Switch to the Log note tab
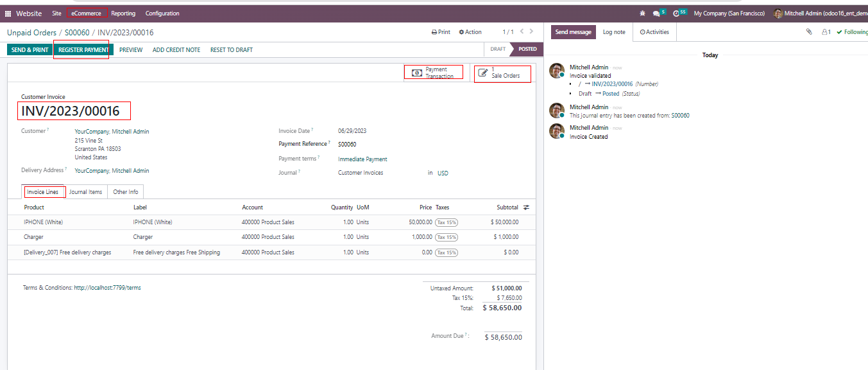 click(614, 32)
